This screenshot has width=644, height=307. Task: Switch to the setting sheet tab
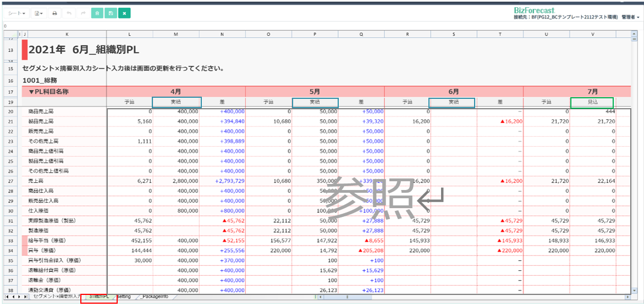click(x=124, y=297)
